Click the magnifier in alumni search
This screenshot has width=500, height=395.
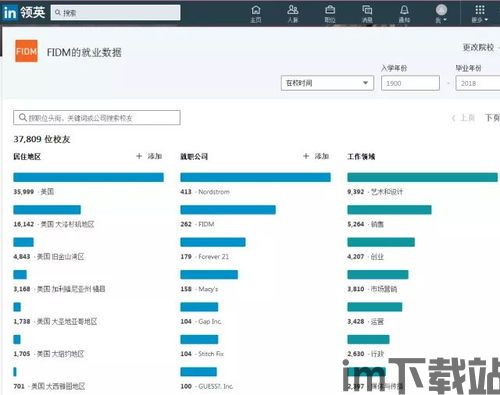[23, 117]
